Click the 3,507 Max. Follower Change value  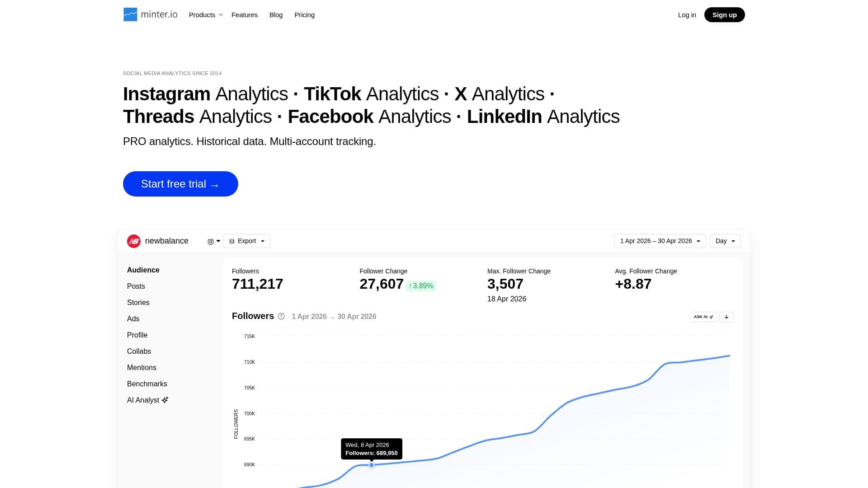(505, 284)
